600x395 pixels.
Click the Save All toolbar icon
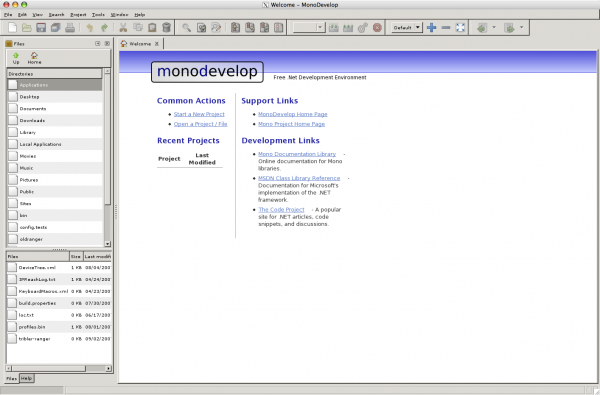tap(55, 28)
